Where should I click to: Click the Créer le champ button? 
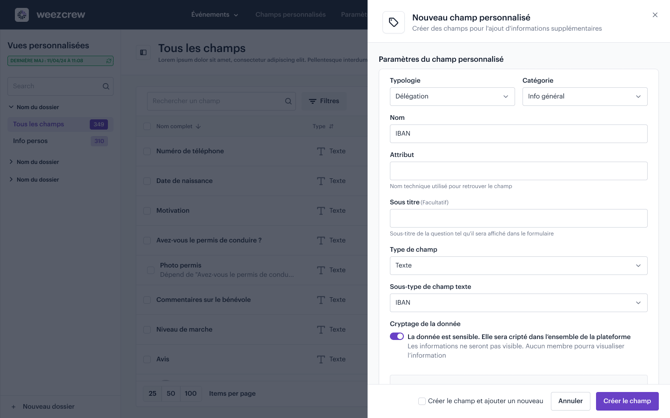[x=627, y=401]
